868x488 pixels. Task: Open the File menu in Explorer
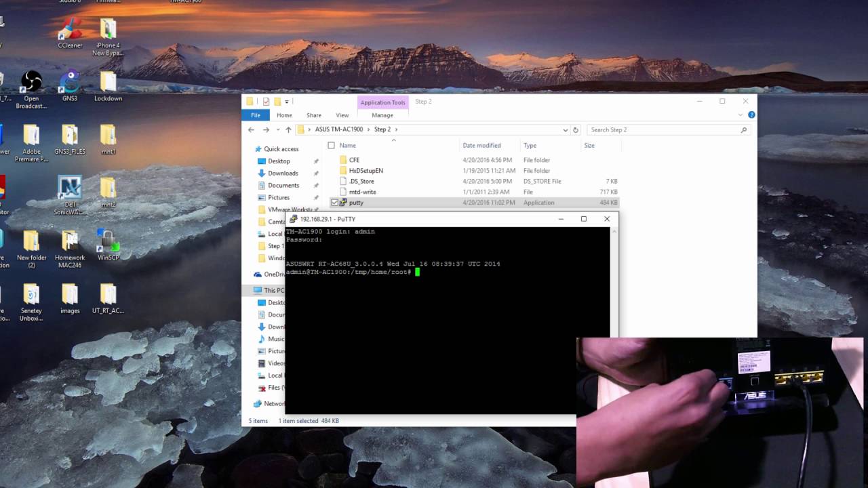coord(255,115)
